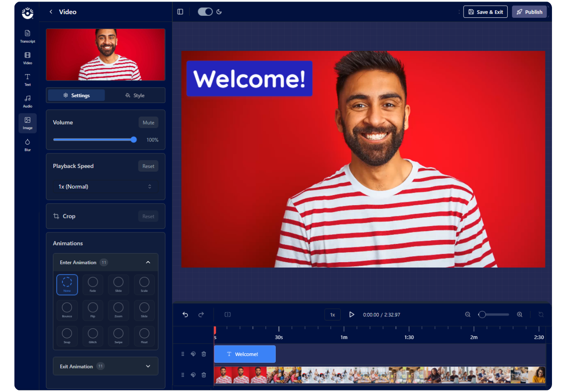Toggle the dark mode switch
The height and width of the screenshot is (392, 571).
click(x=205, y=12)
